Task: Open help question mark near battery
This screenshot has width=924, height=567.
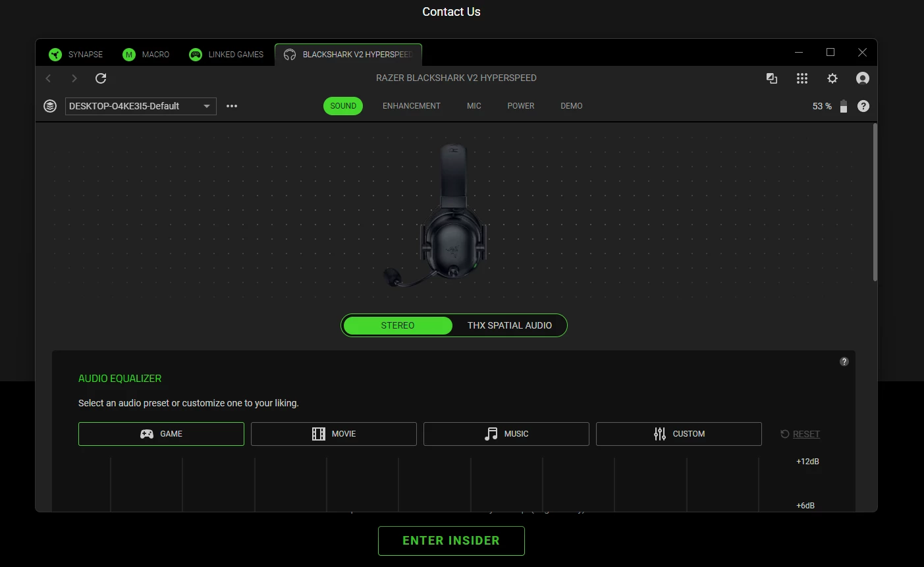Action: (863, 106)
